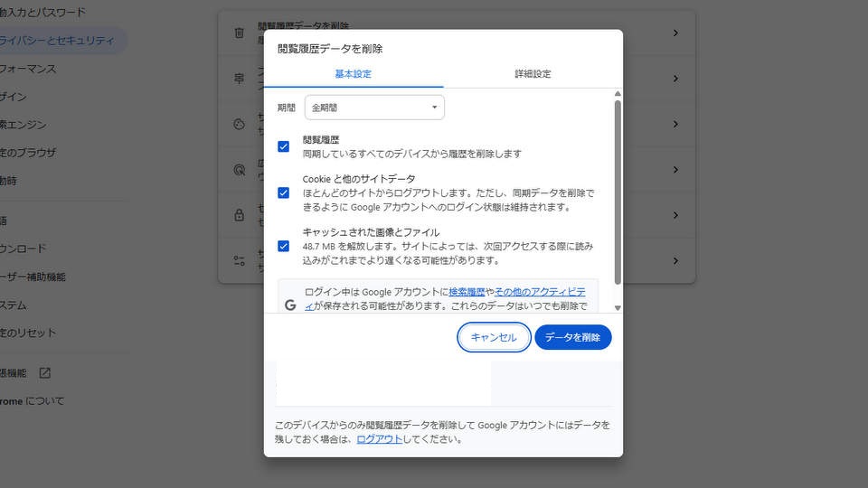Open the 期間 time range dropdown
The image size is (868, 488).
[374, 108]
